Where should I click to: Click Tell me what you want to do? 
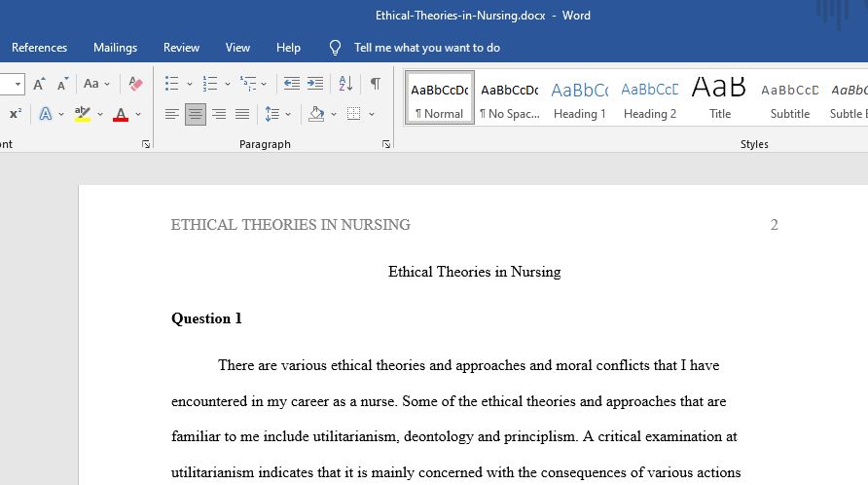click(x=427, y=48)
